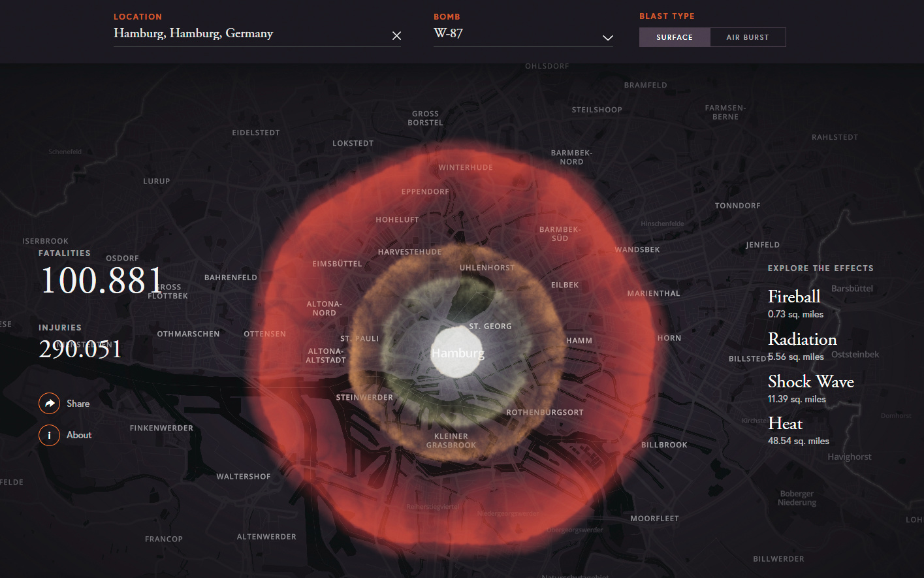
Task: Click the Injuries count 290.051
Action: [80, 349]
